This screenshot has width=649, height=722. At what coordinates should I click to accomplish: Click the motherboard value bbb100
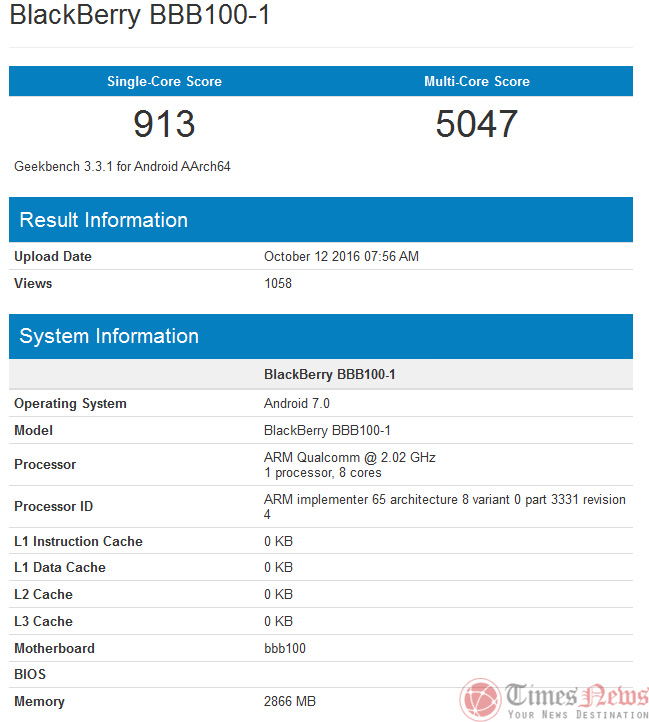pyautogui.click(x=284, y=648)
